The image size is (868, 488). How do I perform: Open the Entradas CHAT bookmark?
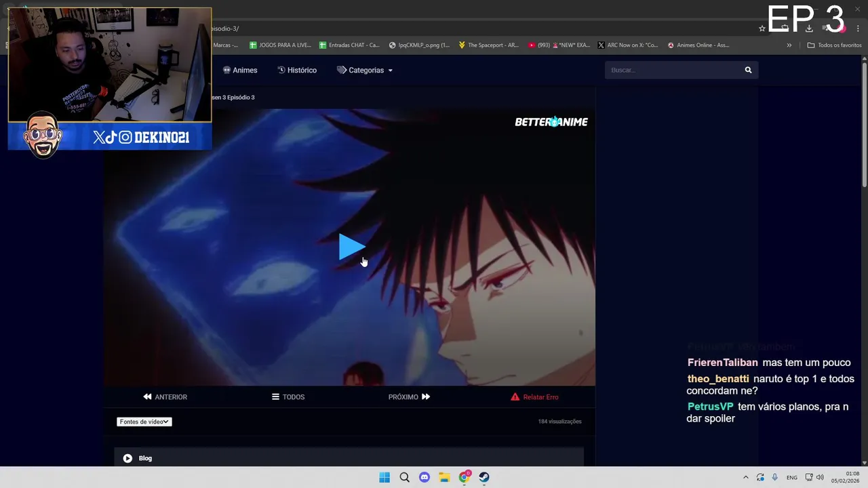349,45
